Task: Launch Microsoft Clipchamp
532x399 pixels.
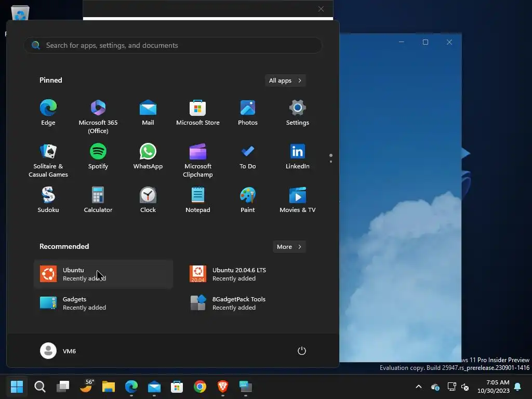Action: coord(198,161)
